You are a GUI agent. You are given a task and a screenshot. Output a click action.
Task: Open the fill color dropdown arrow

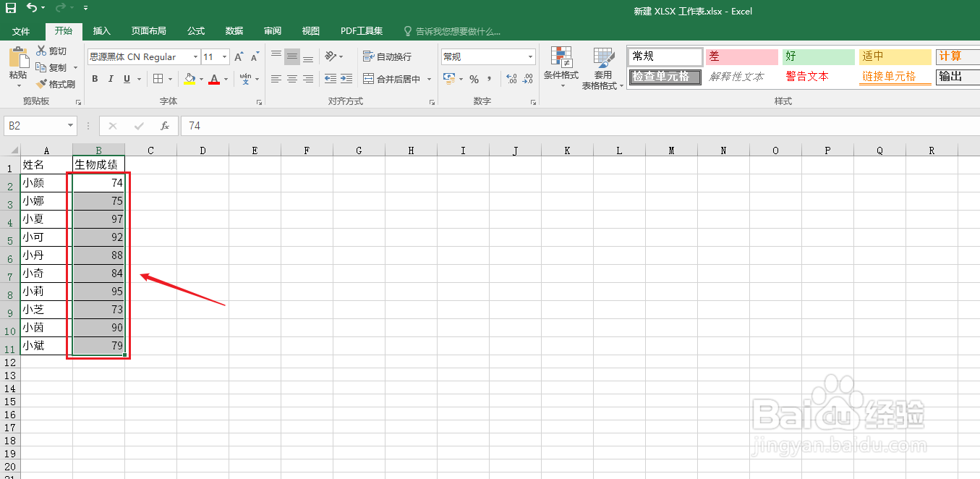point(201,79)
